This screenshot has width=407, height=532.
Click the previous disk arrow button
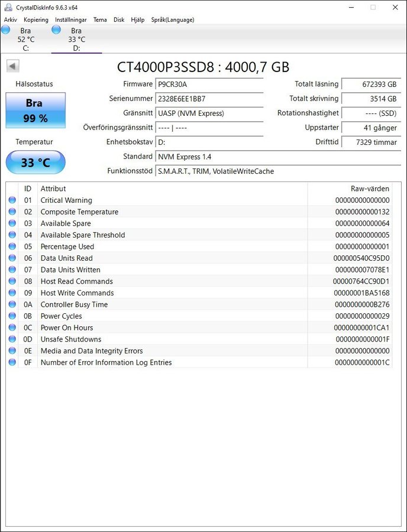click(x=12, y=66)
